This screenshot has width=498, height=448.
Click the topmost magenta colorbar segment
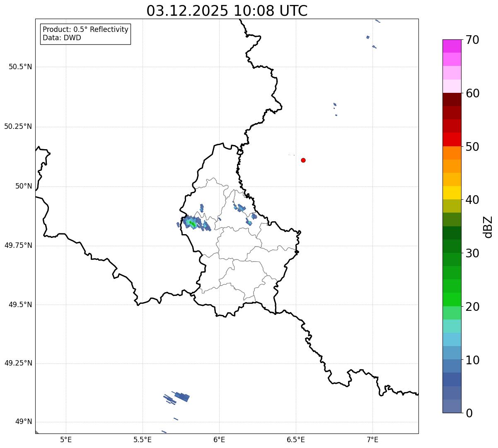coord(452,46)
